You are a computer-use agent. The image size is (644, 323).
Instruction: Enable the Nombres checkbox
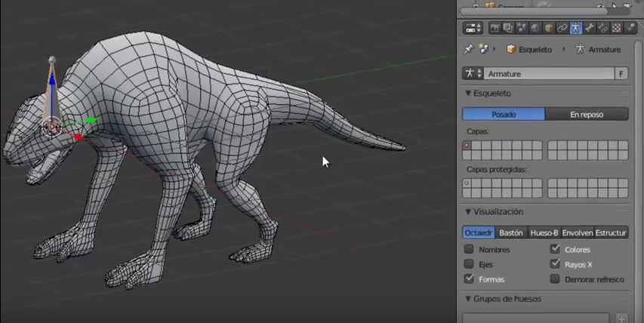point(469,250)
